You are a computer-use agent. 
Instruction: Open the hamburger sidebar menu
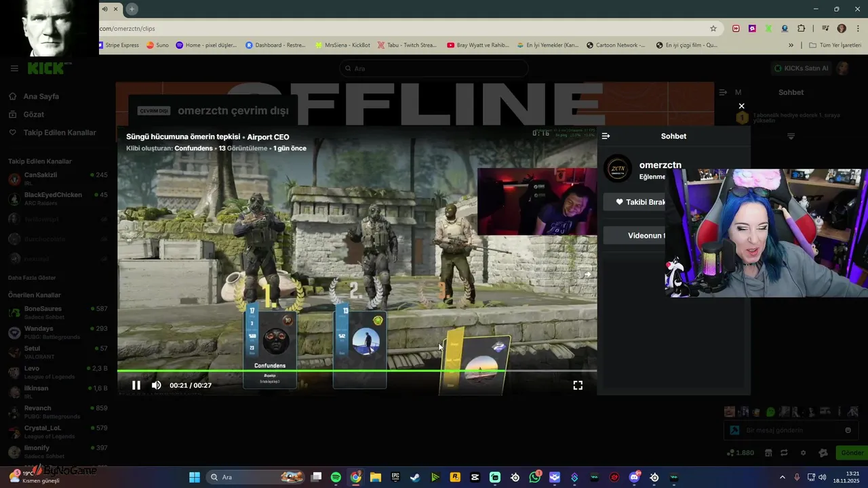(14, 68)
